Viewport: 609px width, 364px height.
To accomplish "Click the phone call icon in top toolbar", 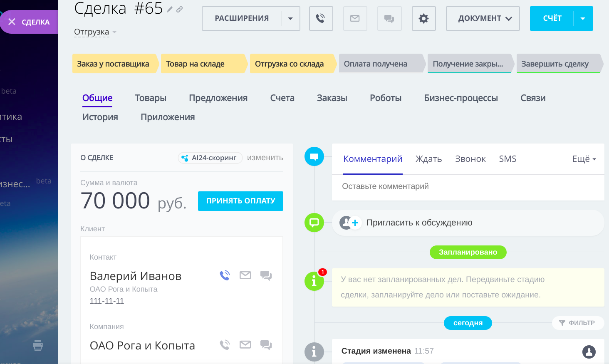I will pos(321,19).
